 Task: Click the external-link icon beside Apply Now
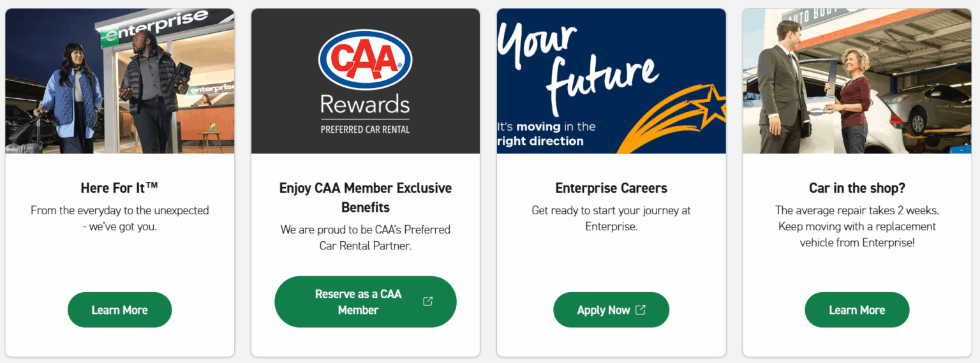(x=641, y=310)
